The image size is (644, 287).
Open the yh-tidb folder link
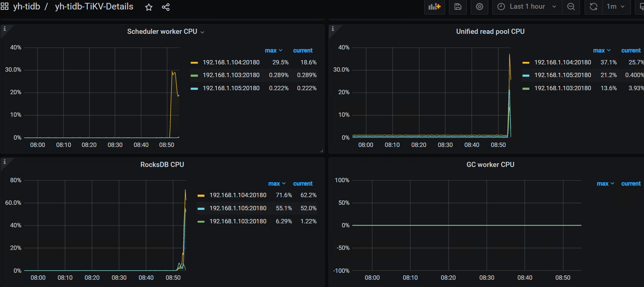pos(27,7)
